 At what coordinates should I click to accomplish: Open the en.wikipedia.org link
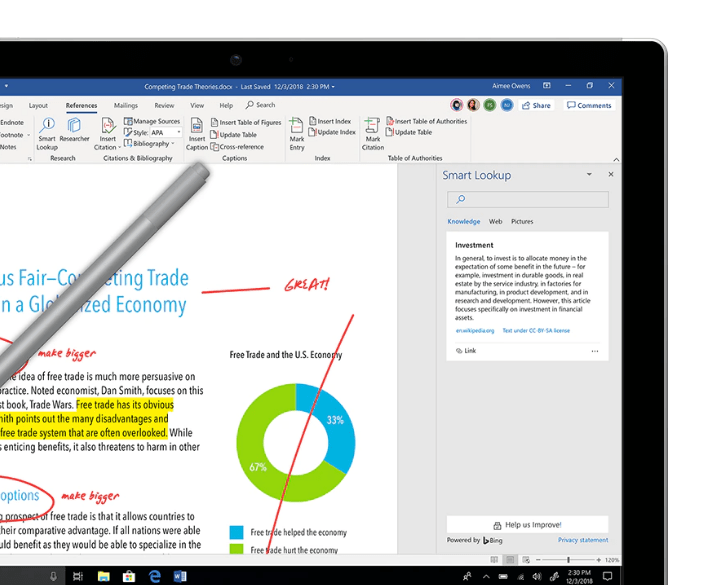pyautogui.click(x=475, y=331)
